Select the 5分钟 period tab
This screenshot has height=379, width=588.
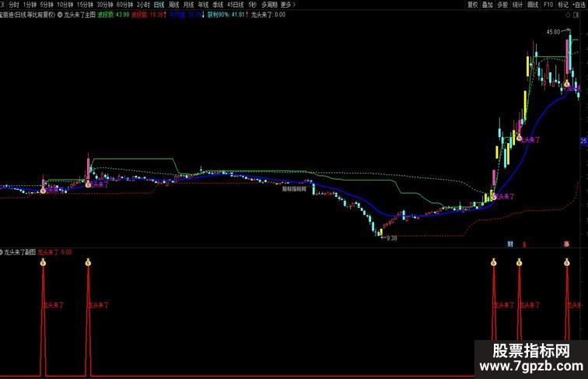coord(47,5)
